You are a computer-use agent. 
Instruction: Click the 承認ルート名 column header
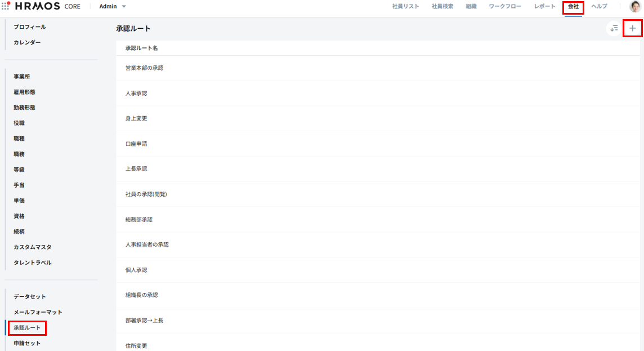pos(141,48)
